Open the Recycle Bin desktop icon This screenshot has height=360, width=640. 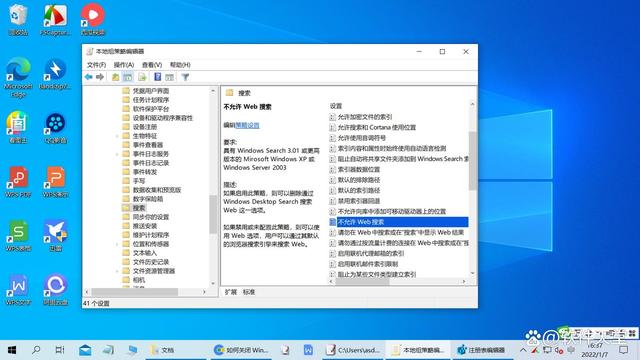(x=18, y=20)
